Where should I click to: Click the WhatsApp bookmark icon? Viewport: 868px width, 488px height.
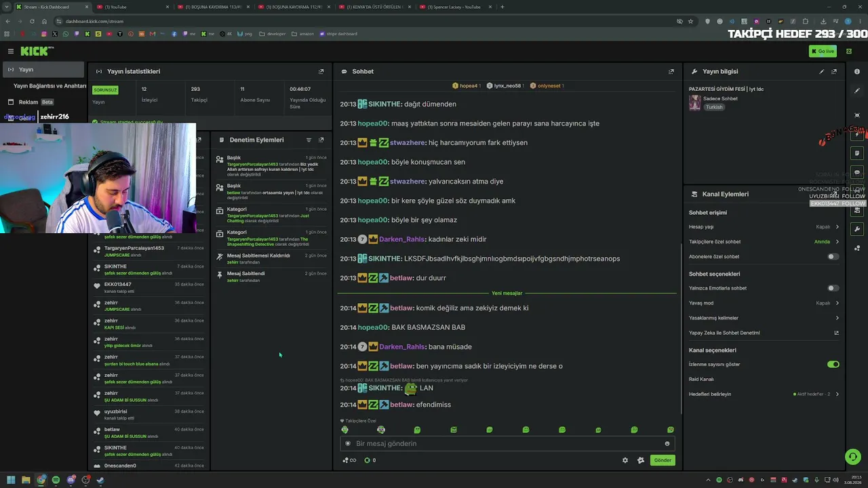click(66, 34)
